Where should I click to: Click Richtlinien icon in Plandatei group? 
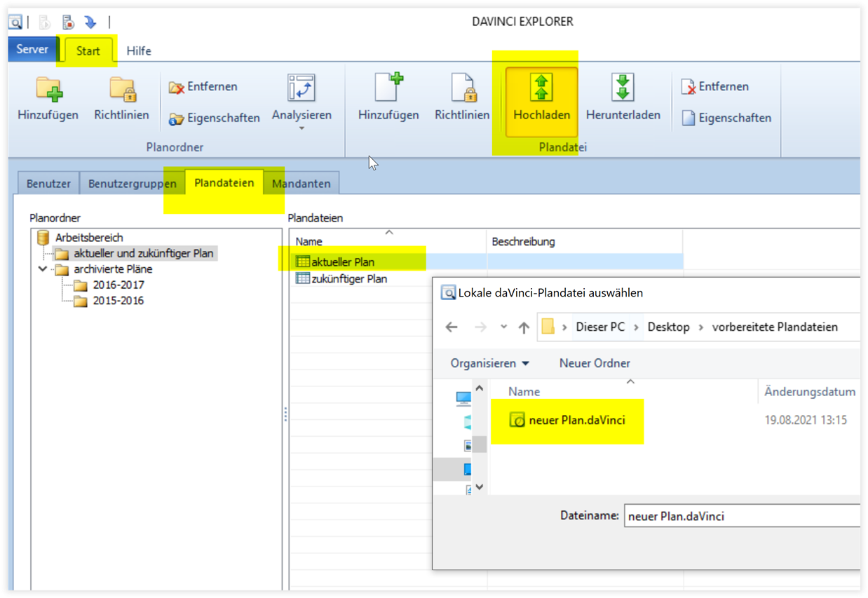pos(462,89)
